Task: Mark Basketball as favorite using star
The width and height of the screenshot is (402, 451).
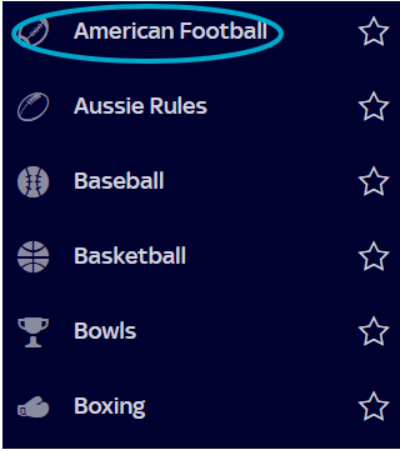Action: (x=374, y=256)
